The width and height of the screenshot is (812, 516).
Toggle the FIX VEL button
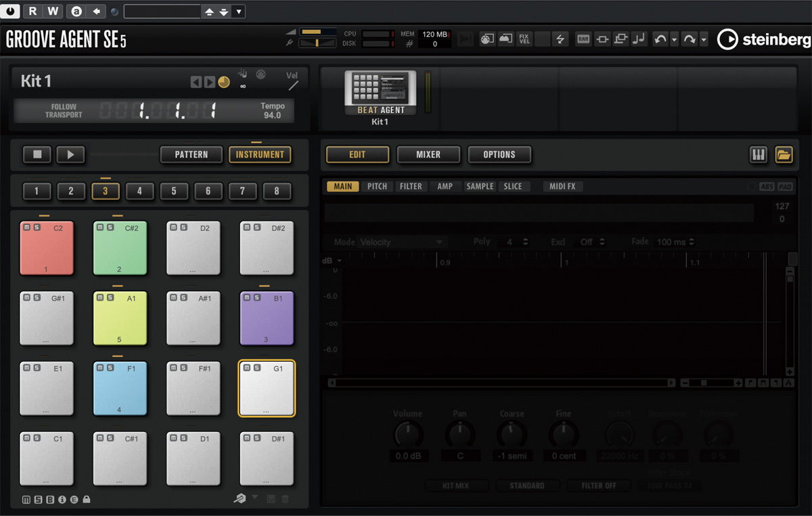(x=524, y=39)
